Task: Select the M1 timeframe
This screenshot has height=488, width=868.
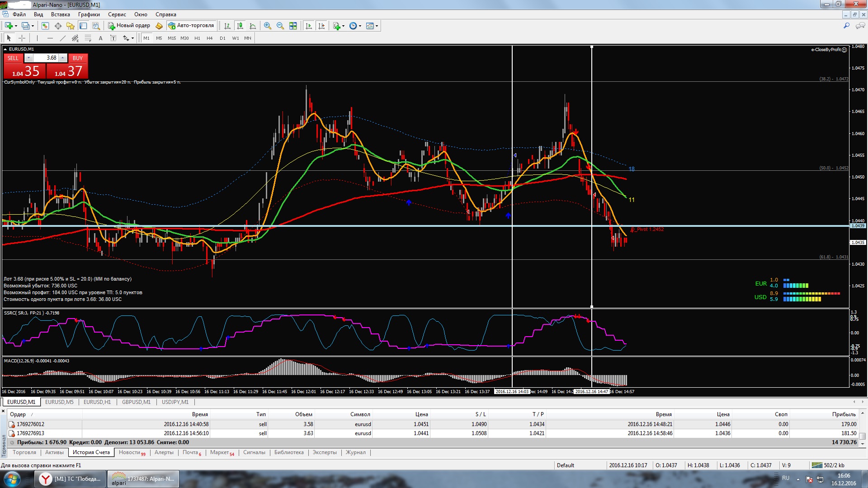Action: click(x=146, y=38)
